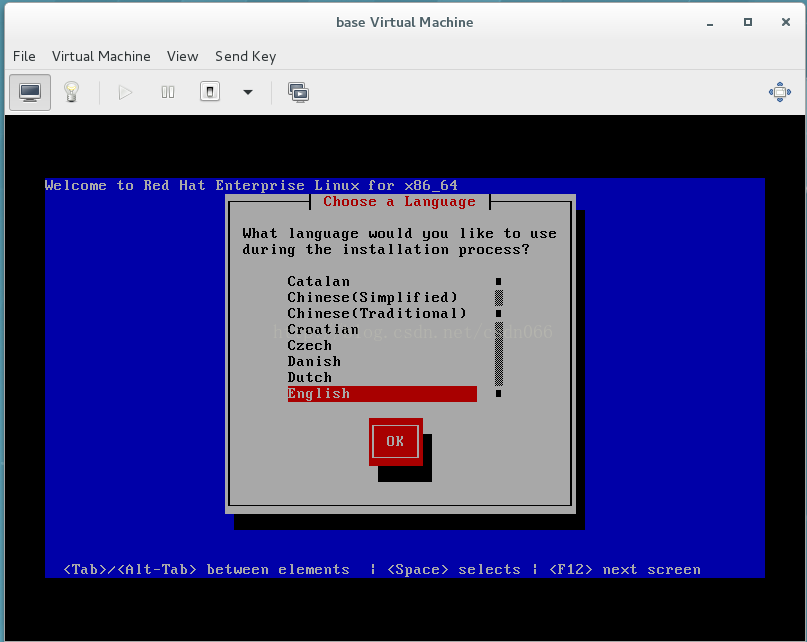Open the View menu
This screenshot has height=642, width=807.
click(183, 56)
